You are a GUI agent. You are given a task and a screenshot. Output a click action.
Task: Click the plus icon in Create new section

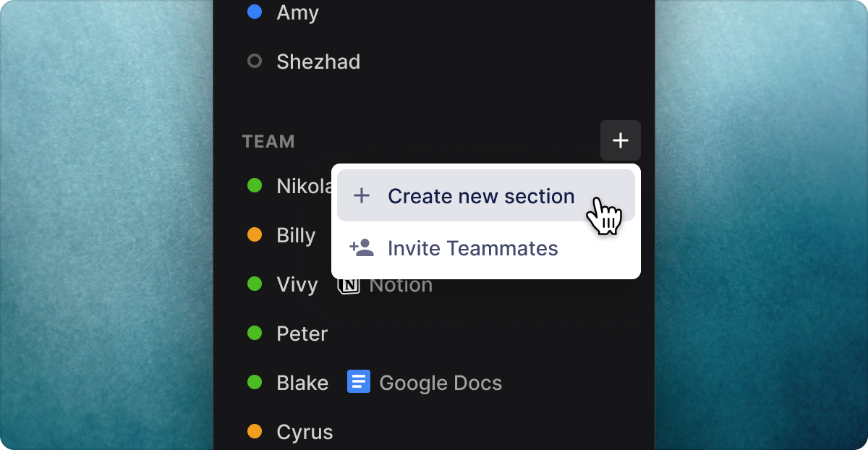pyautogui.click(x=361, y=195)
